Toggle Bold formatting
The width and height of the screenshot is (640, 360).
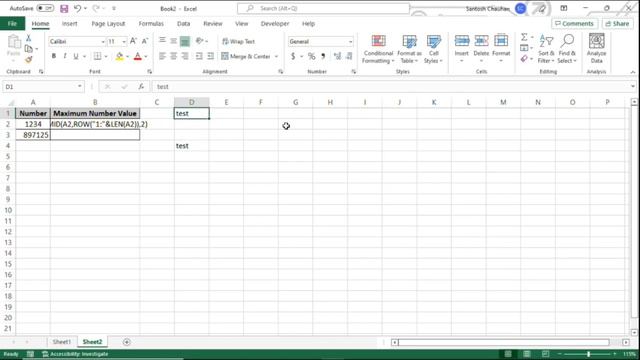point(53,56)
